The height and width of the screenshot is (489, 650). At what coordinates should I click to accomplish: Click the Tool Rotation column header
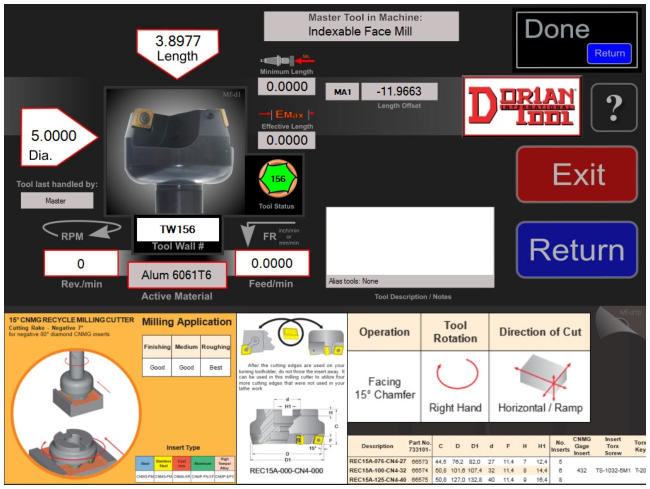click(455, 332)
